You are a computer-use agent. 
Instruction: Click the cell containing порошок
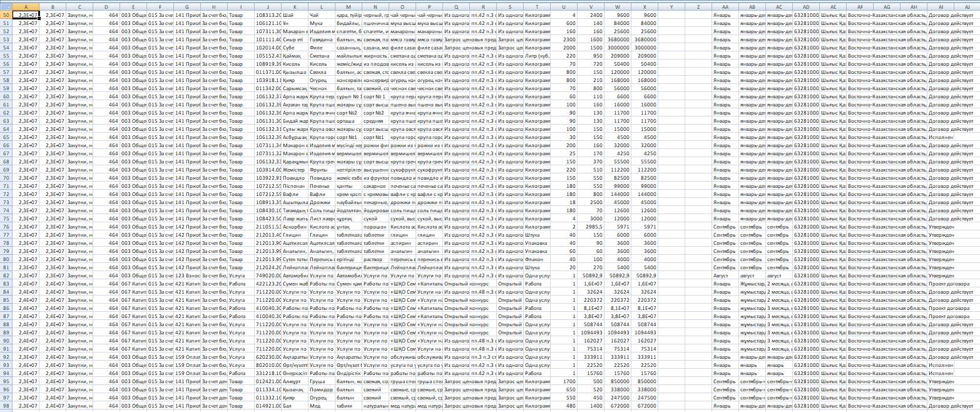(x=375, y=227)
